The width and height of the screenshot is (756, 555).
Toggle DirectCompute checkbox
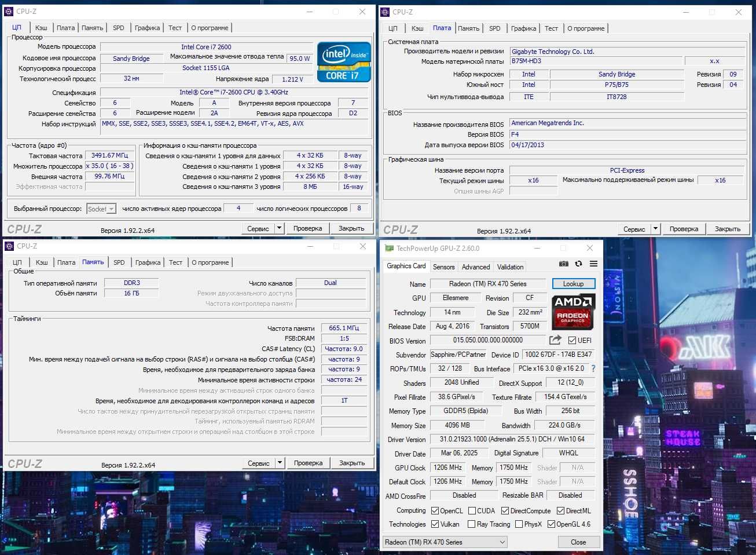click(x=505, y=510)
